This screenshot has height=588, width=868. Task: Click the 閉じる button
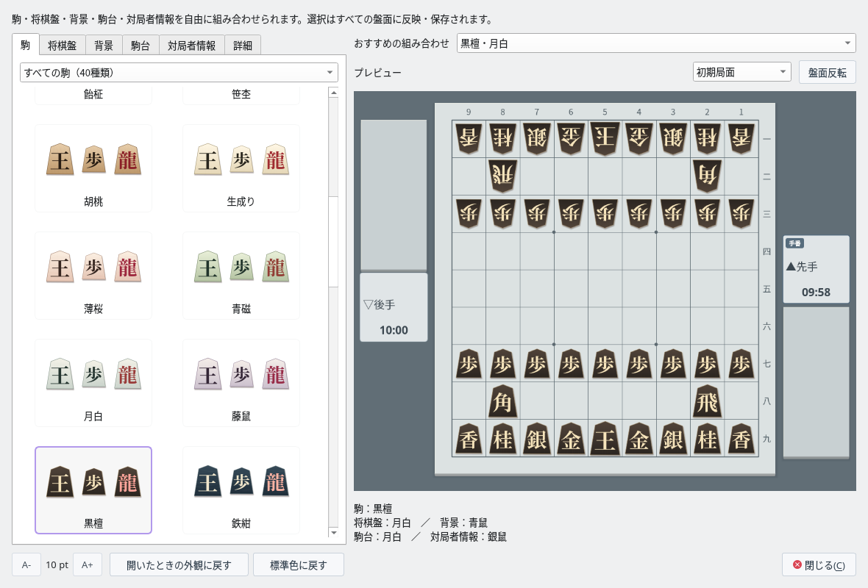pyautogui.click(x=819, y=564)
